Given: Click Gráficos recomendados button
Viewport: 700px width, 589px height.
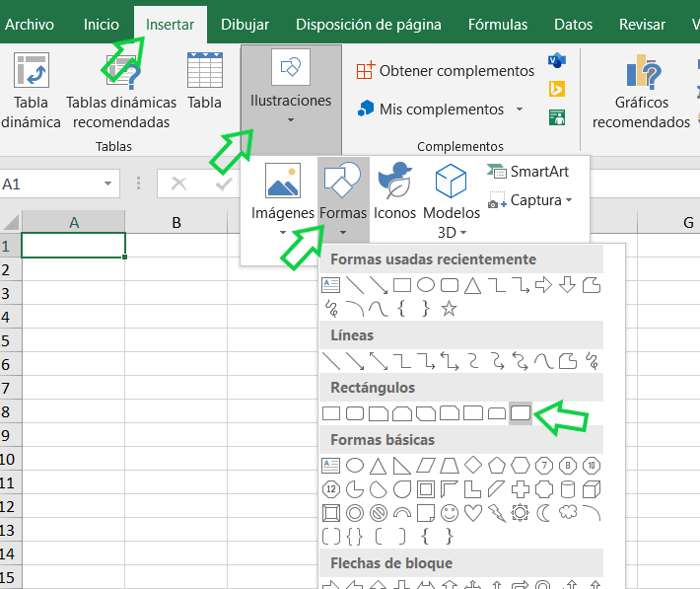Looking at the screenshot, I should 641,91.
